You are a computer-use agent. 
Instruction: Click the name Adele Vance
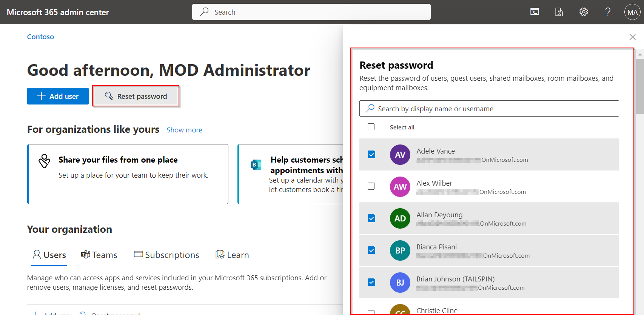pos(436,151)
